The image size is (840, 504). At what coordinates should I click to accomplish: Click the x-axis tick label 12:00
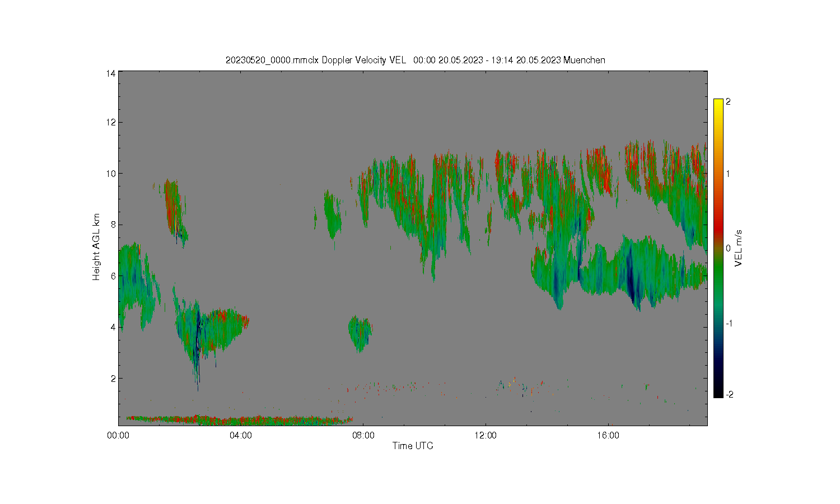tap(486, 435)
